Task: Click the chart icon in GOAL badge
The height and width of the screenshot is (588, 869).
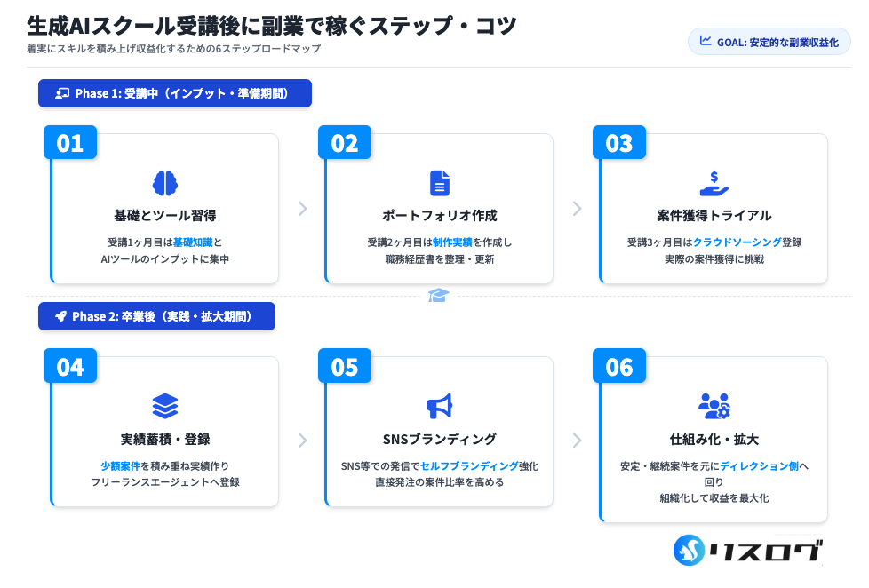Action: click(706, 41)
